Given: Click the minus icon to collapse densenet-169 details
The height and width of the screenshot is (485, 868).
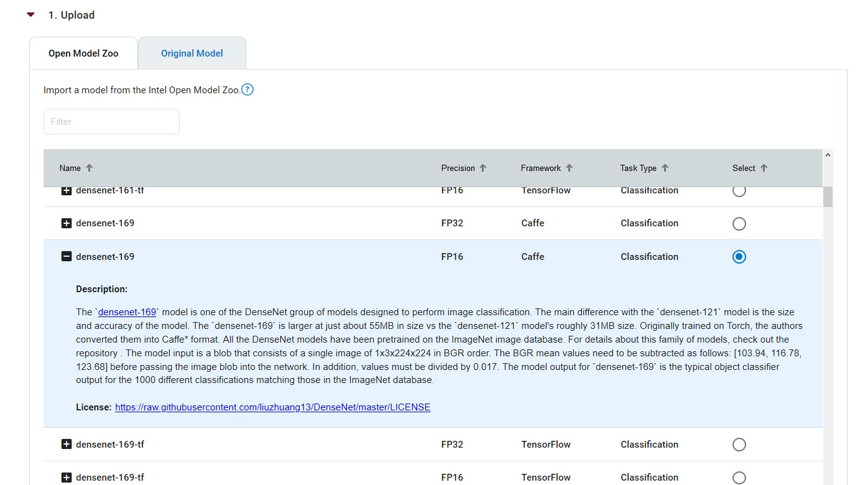Looking at the screenshot, I should click(67, 256).
